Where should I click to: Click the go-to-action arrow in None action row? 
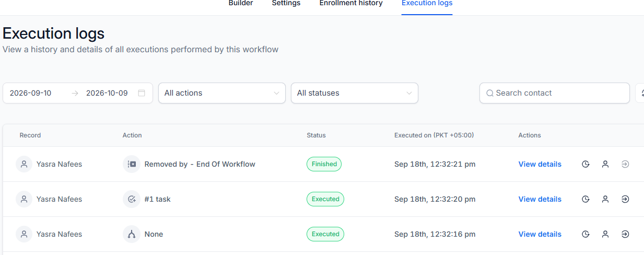[625, 234]
